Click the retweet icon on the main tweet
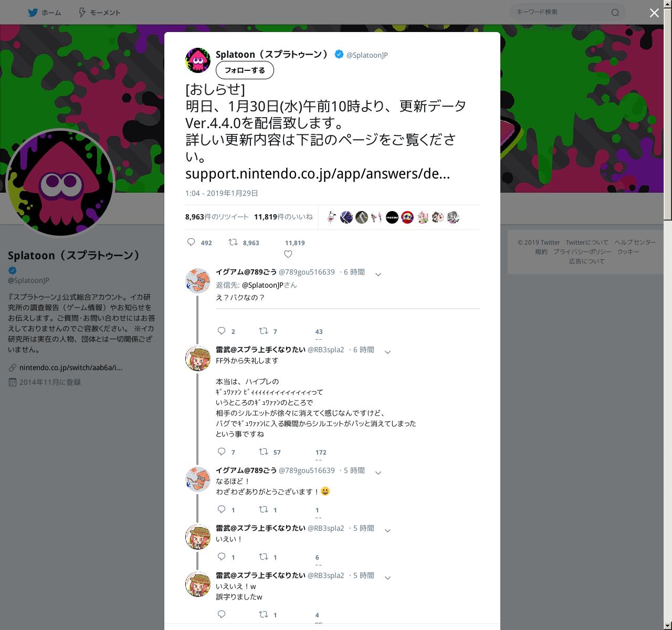Screen dimensions: 672x630 [233, 242]
